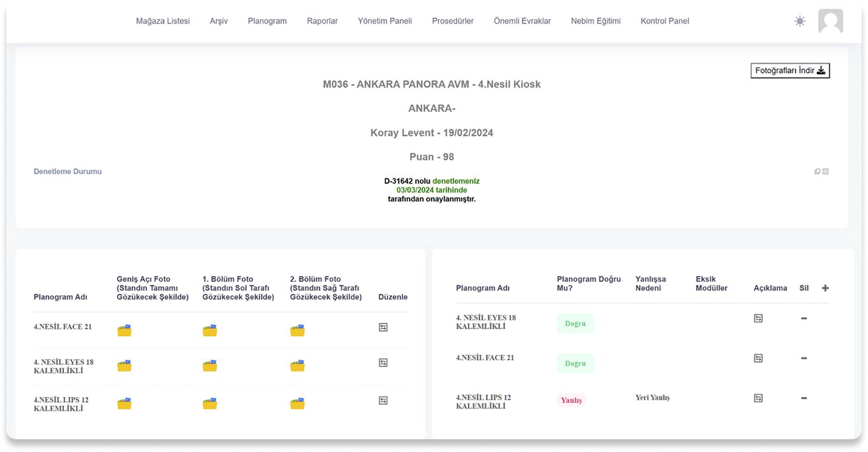Click the Fotoğrafları İndir button
The image size is (868, 452).
790,71
